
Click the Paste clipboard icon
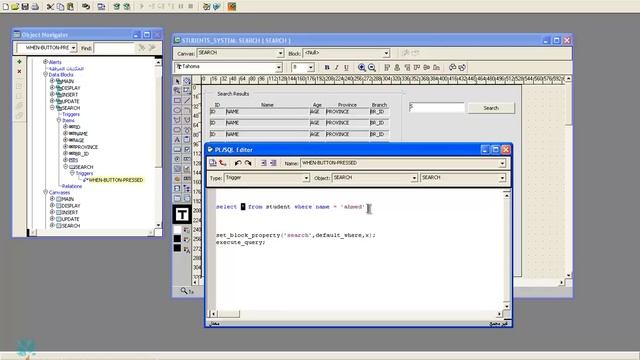[71, 7]
